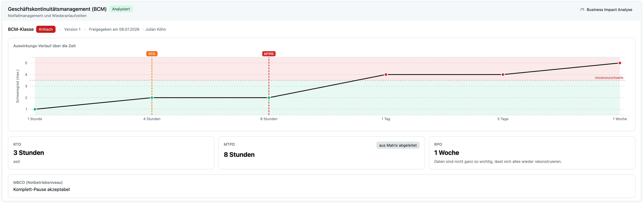
Task: Click the '4 Stunden' axis label
Action: click(152, 119)
